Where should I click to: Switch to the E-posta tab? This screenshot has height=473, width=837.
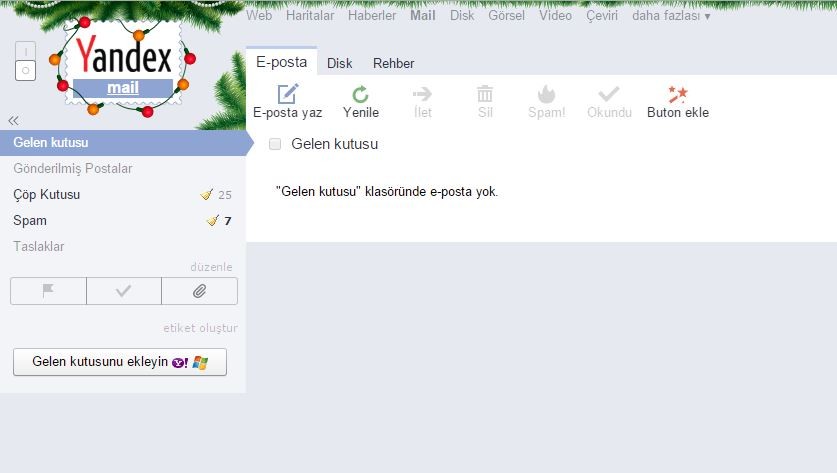point(282,62)
